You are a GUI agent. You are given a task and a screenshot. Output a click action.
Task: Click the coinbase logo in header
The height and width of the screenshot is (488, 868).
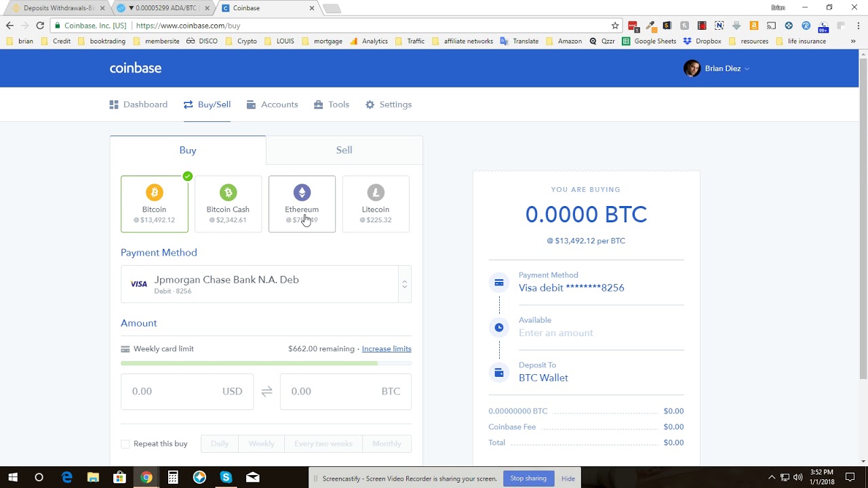[x=136, y=68]
